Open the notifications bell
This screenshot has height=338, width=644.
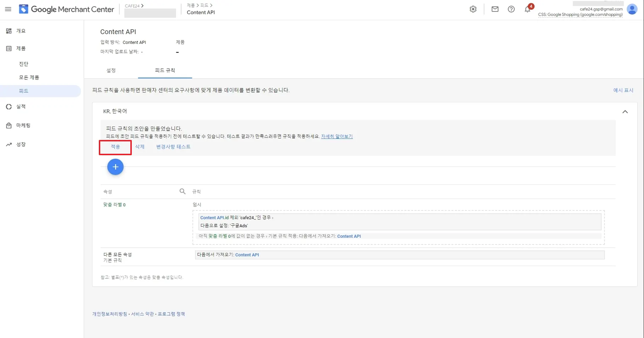pos(527,9)
